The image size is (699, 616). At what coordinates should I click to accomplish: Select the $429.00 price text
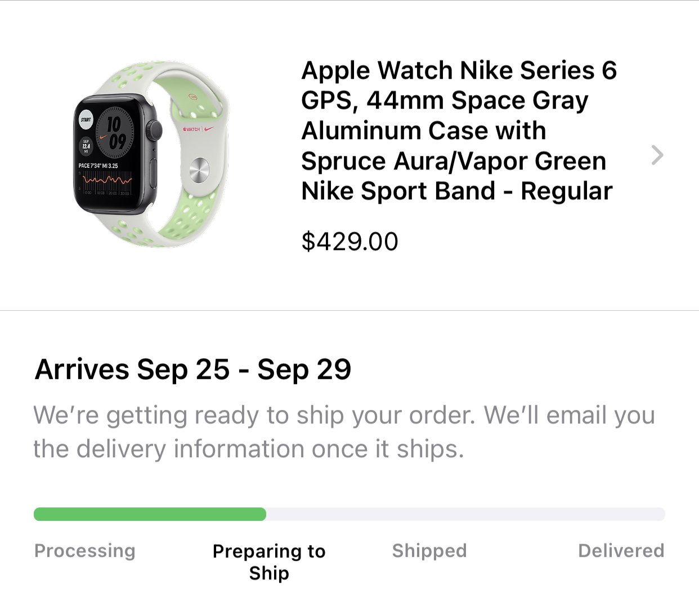(x=349, y=242)
